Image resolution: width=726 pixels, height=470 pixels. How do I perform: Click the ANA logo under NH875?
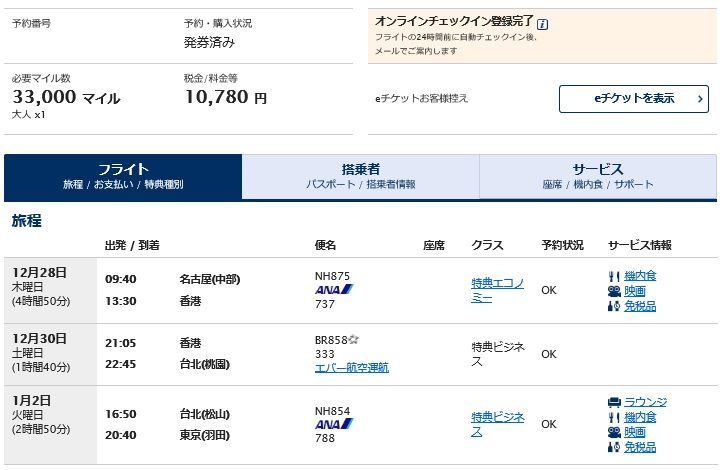click(334, 290)
